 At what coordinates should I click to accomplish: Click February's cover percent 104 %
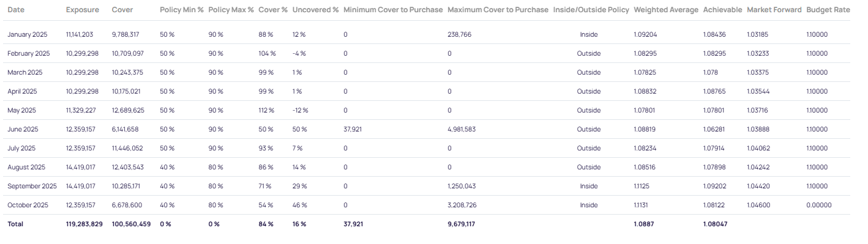268,53
